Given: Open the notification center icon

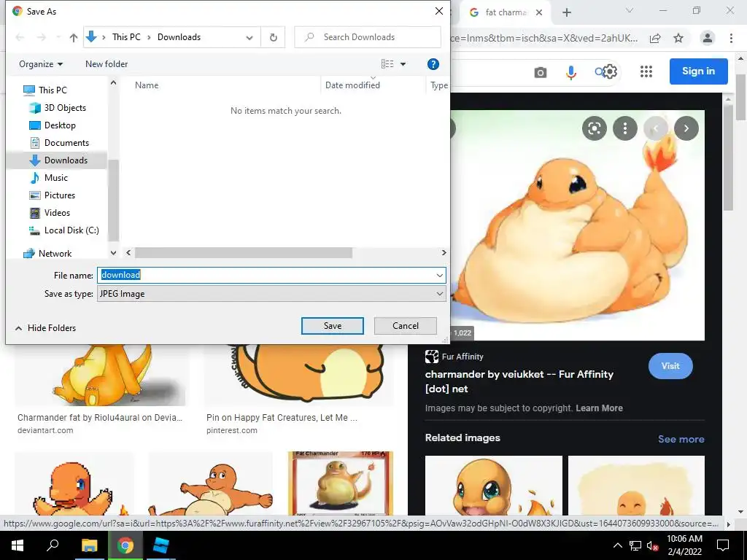Looking at the screenshot, I should tap(723, 545).
